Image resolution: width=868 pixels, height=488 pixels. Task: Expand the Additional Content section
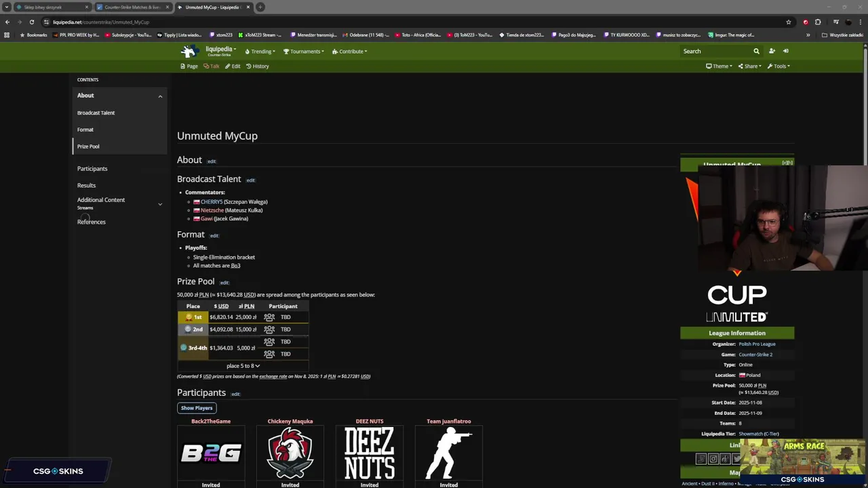[x=160, y=204]
